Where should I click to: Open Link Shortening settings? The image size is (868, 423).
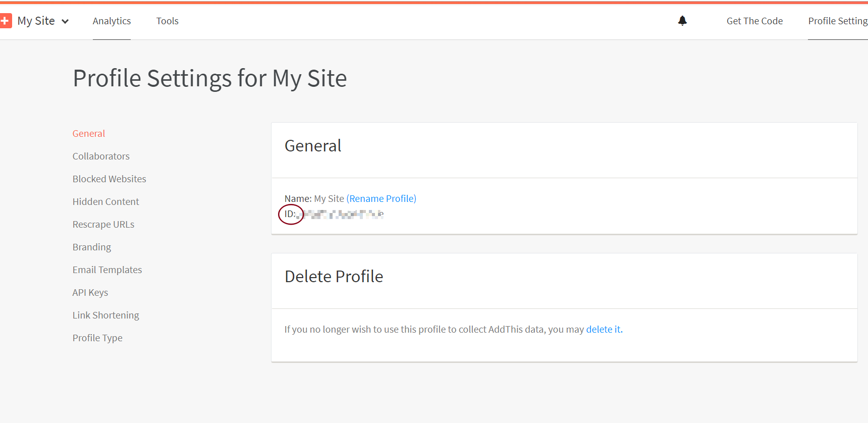[106, 315]
